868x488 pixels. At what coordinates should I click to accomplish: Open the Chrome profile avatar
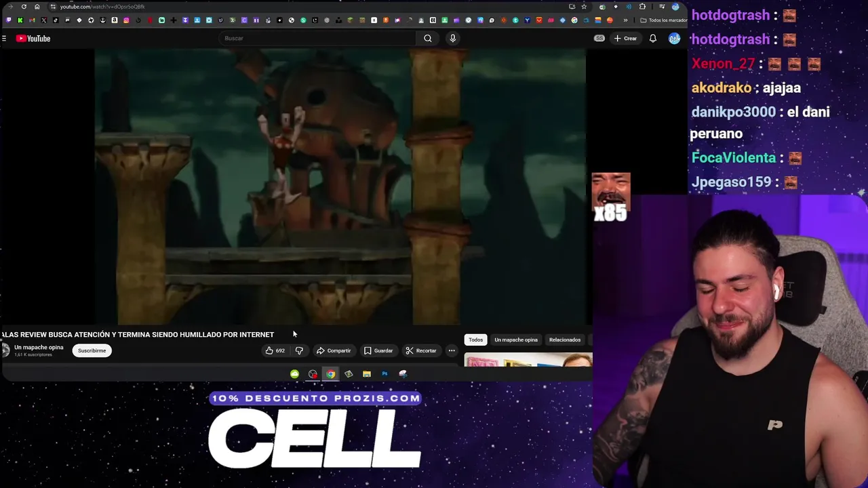[675, 7]
